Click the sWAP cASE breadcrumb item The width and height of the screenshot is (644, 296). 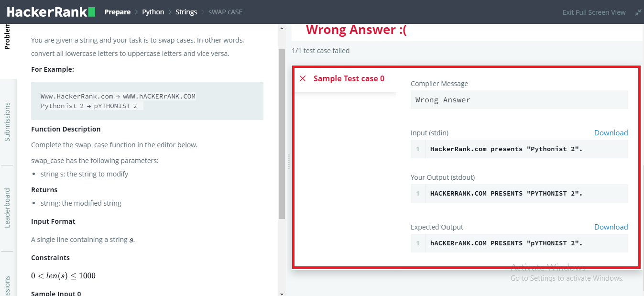pos(225,12)
